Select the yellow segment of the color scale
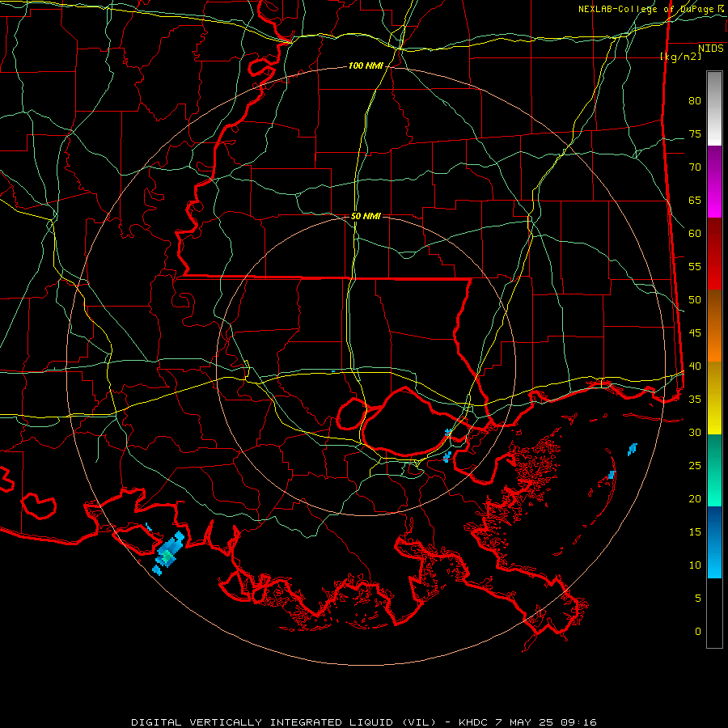Screen dimensions: 728x728 714,398
